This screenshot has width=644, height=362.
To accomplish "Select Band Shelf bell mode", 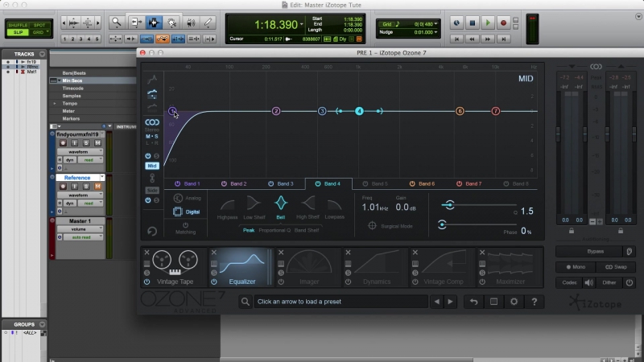I will click(x=307, y=230).
